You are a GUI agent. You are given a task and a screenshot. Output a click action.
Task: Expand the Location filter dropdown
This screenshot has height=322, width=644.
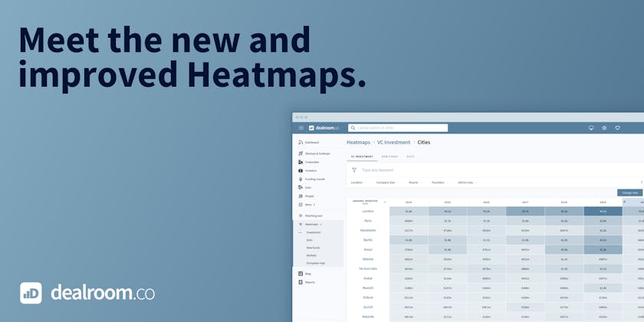pos(358,182)
